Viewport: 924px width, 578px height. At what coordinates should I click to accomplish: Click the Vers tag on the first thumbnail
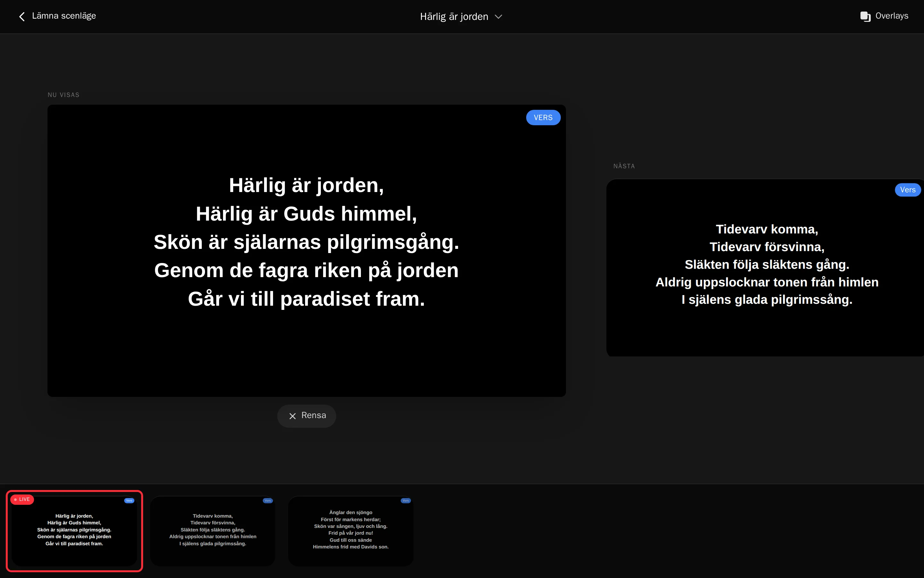point(129,501)
